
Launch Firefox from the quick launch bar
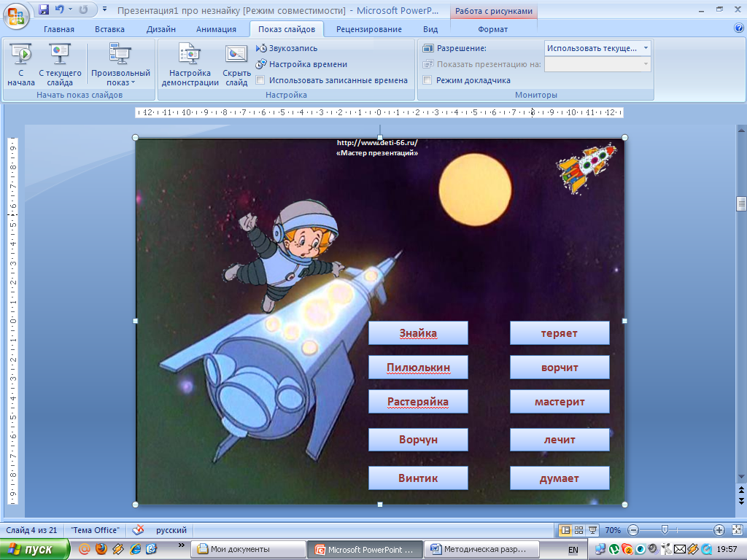[x=101, y=549]
